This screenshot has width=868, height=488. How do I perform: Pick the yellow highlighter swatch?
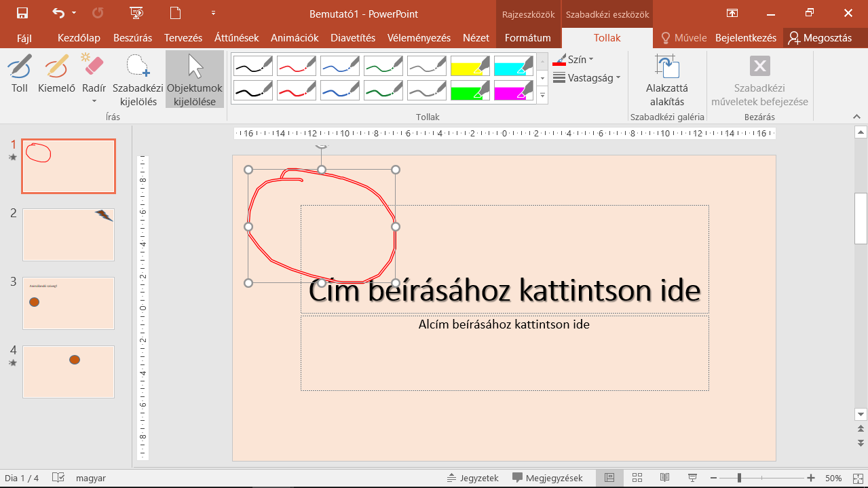click(x=470, y=65)
